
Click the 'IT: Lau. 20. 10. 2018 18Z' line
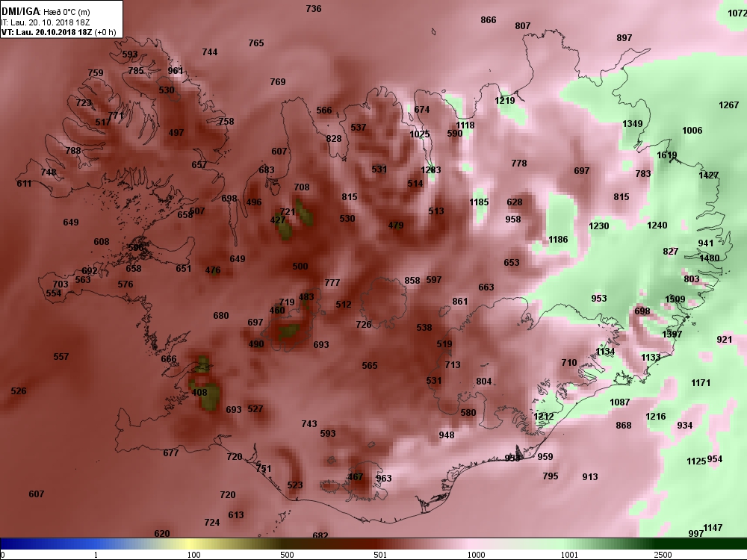point(46,22)
